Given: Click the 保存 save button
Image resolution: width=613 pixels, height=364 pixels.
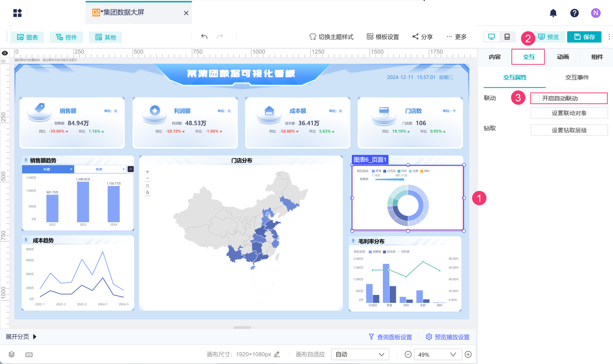Looking at the screenshot, I should pyautogui.click(x=584, y=37).
